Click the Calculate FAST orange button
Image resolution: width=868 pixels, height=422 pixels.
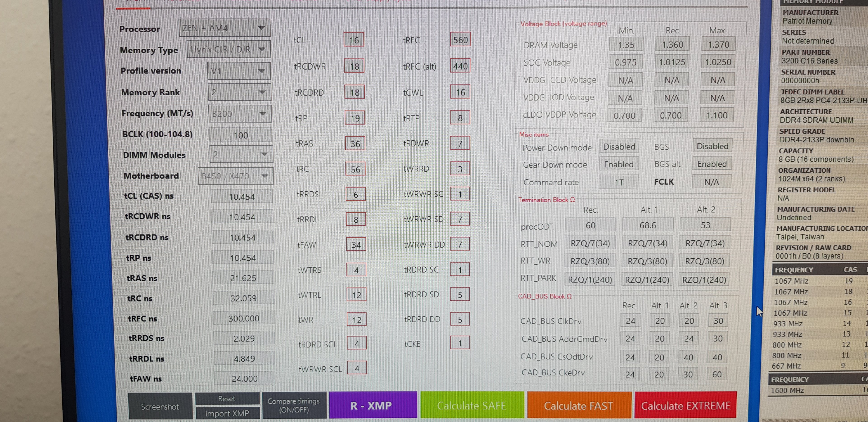579,405
